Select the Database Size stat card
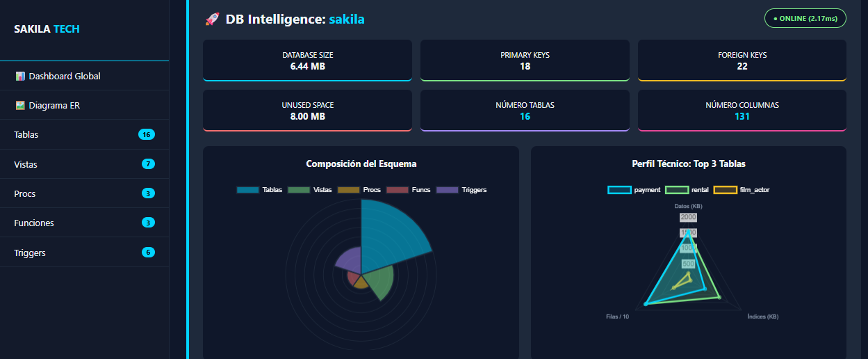868x359 pixels. tap(307, 61)
